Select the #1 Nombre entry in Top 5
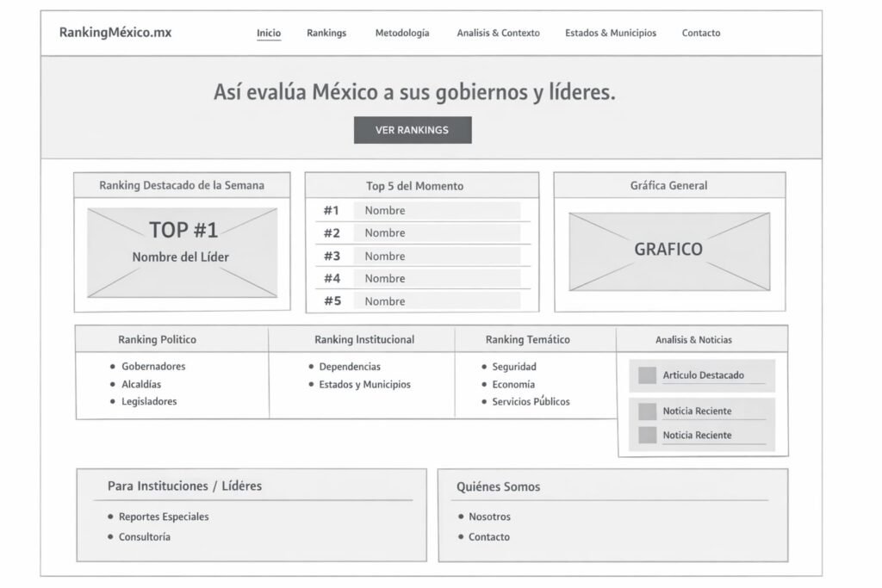 click(421, 211)
